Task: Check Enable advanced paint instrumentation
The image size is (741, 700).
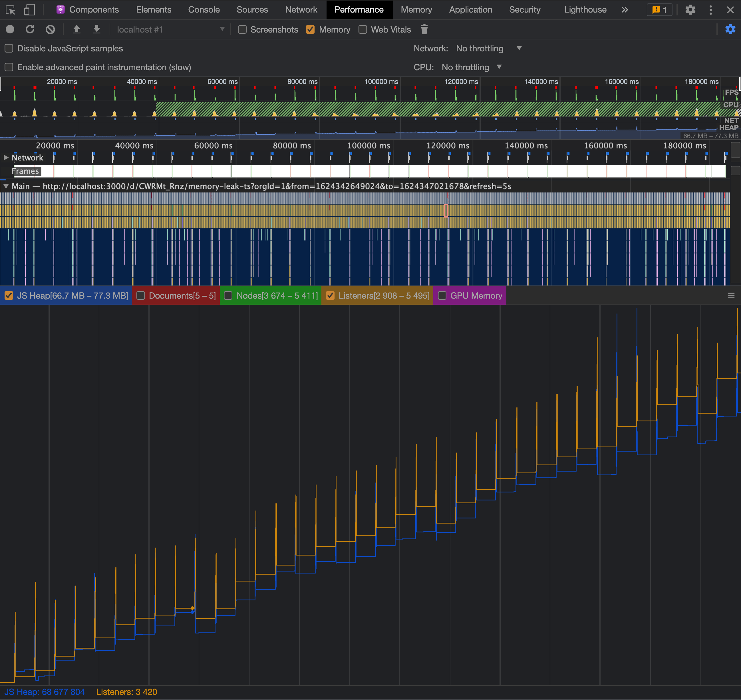Action: tap(9, 67)
